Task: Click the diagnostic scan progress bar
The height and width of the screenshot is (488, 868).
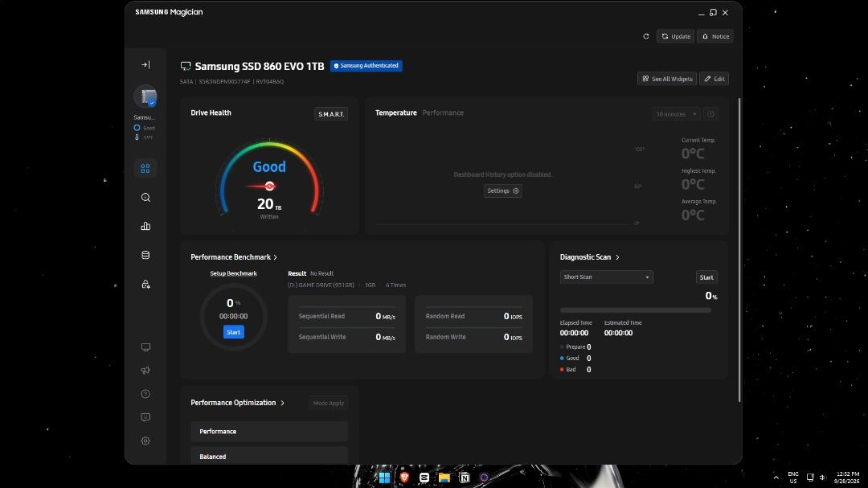Action: pyautogui.click(x=636, y=310)
